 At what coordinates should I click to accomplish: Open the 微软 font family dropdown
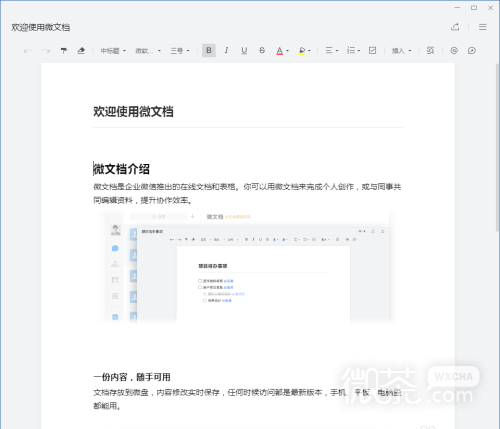click(x=148, y=51)
